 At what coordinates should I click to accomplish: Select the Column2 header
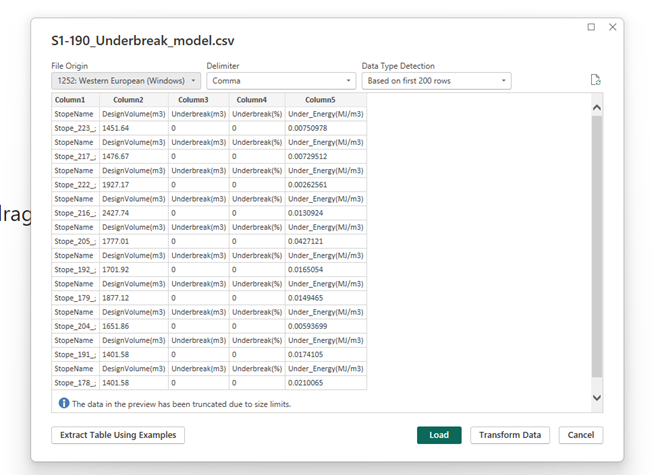click(134, 100)
